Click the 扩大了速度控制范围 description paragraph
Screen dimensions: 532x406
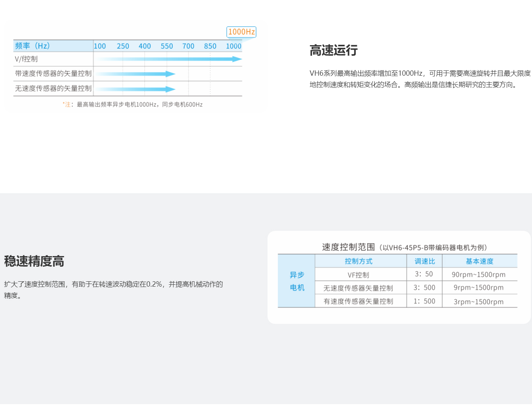pyautogui.click(x=113, y=290)
